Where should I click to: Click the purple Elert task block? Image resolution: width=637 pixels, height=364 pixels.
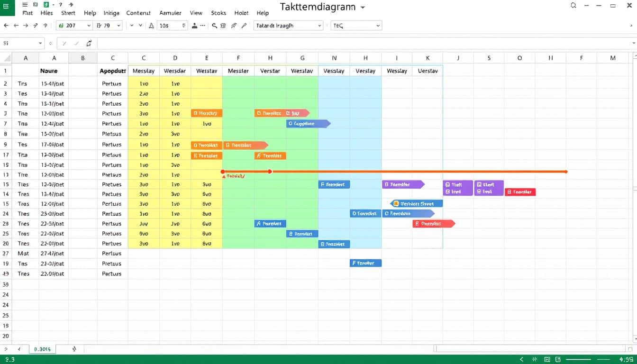click(489, 188)
